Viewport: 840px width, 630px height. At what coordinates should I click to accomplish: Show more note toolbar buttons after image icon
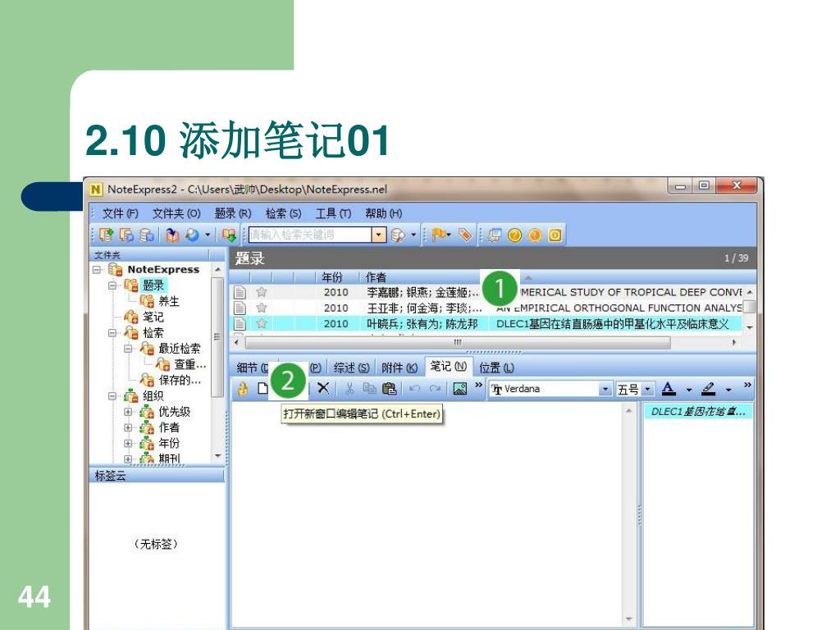pyautogui.click(x=478, y=386)
